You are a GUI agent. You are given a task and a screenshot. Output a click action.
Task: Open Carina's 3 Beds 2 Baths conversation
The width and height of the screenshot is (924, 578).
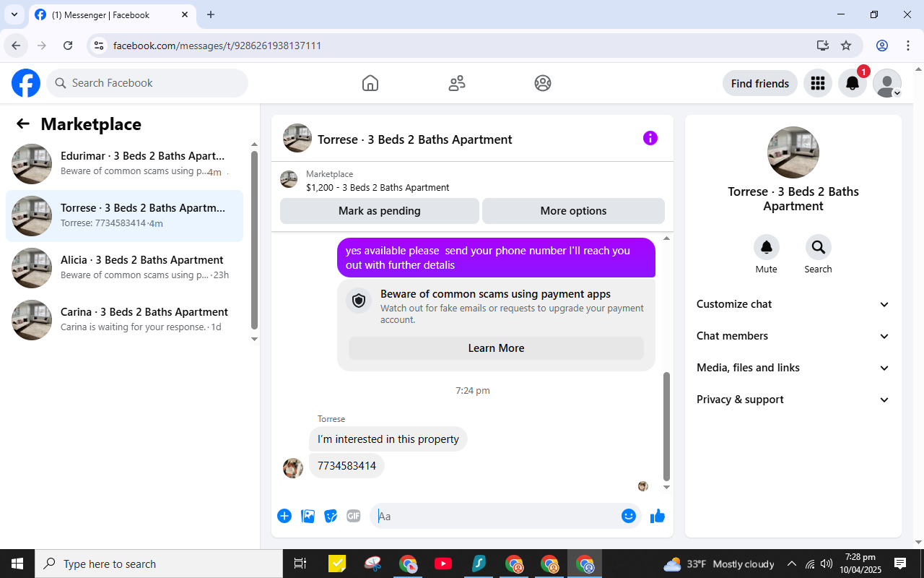point(124,320)
